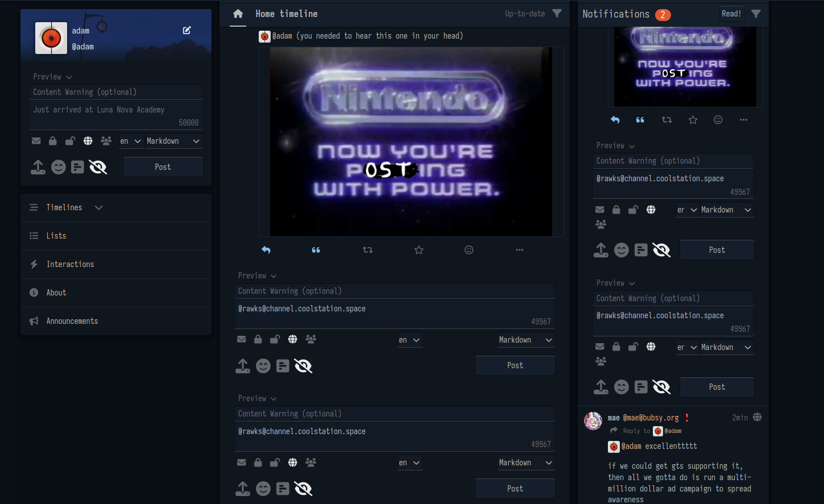Click the globe icon next to 2min

coord(757,417)
